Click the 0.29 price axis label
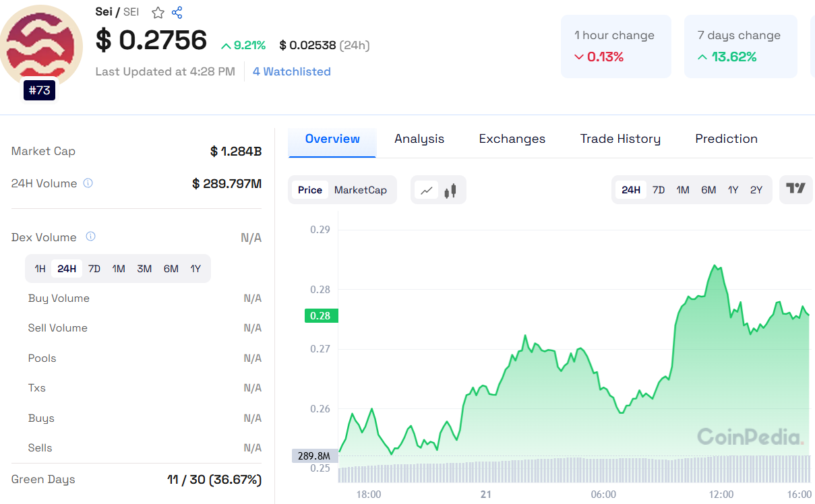Screen dimensions: 815x504 tap(320, 230)
